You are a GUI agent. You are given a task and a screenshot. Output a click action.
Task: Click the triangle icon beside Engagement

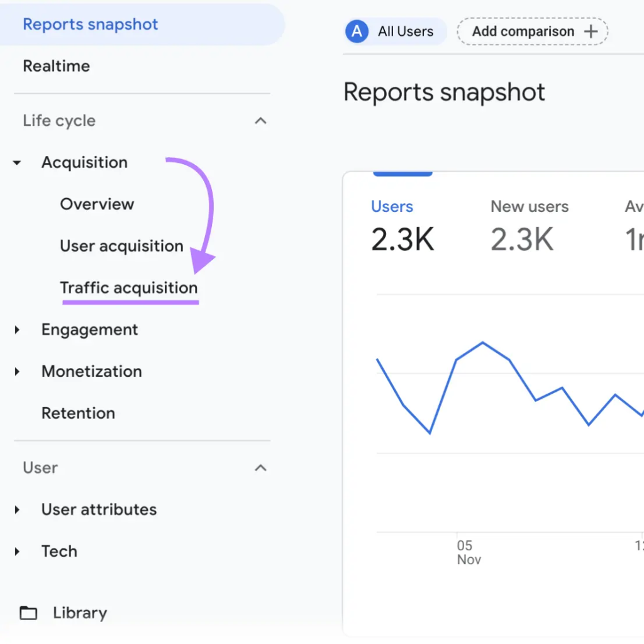tap(17, 330)
